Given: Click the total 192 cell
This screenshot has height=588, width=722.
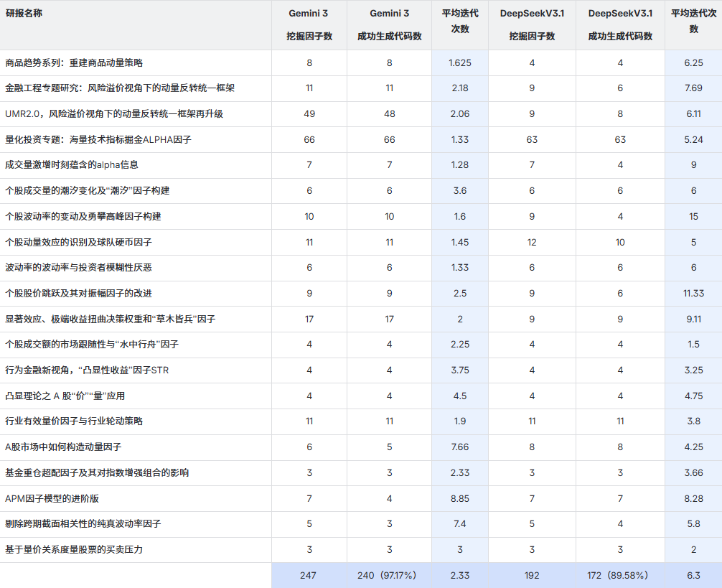Looking at the screenshot, I should [532, 576].
